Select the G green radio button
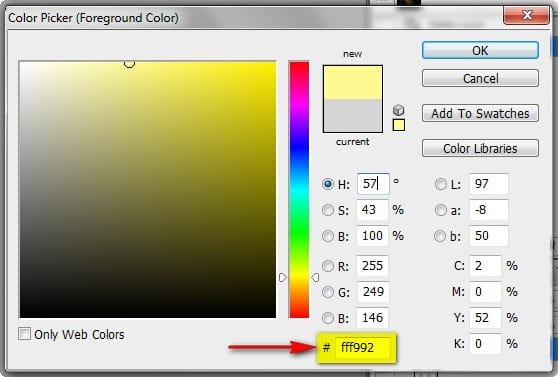This screenshot has width=558, height=377. (x=328, y=292)
